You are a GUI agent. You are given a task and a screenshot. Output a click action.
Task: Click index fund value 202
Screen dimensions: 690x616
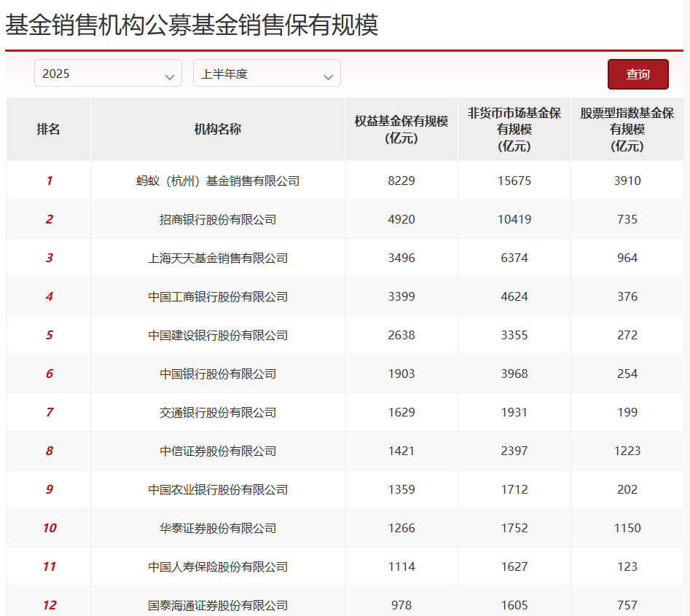(x=627, y=490)
